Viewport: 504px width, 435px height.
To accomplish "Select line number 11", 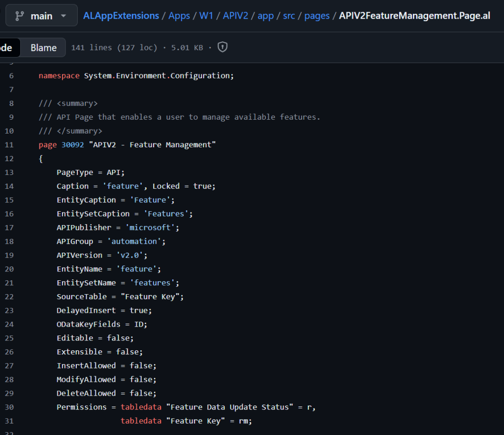I will pyautogui.click(x=11, y=145).
